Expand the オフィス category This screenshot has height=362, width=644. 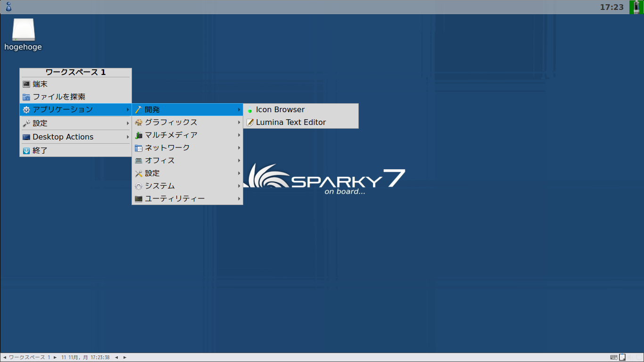187,160
